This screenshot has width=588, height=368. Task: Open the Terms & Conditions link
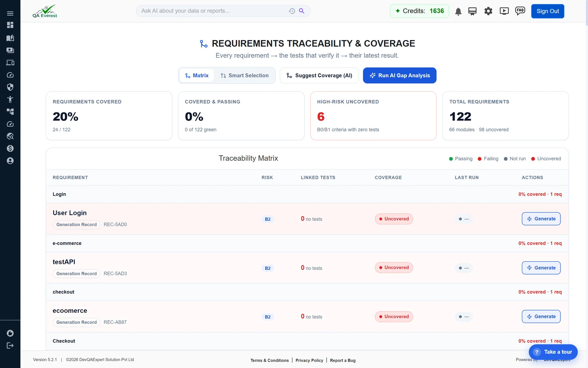point(269,360)
